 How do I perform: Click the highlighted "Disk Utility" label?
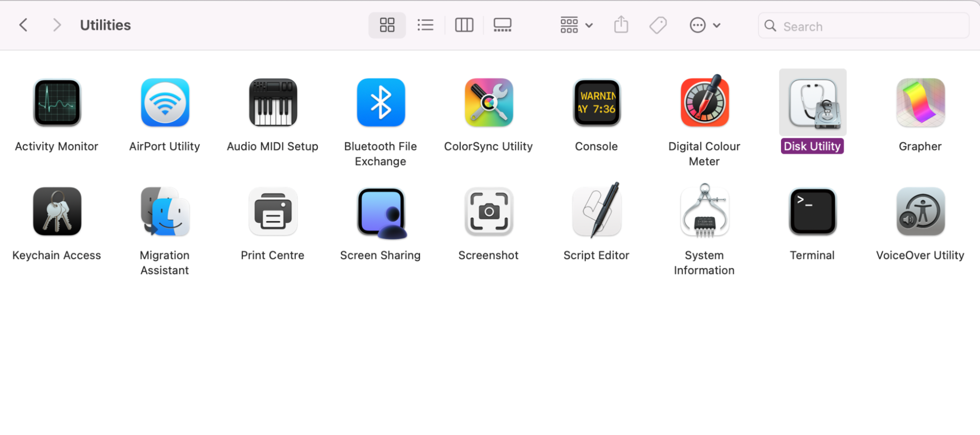coord(812,146)
